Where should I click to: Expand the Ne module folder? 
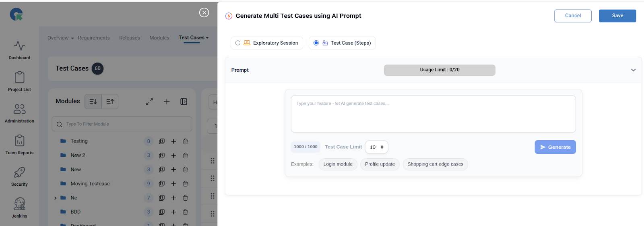click(x=55, y=198)
